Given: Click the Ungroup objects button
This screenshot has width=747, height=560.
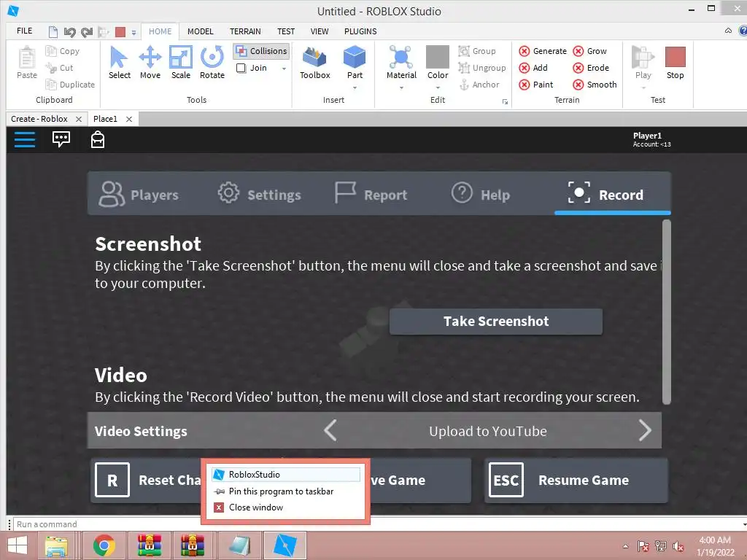Looking at the screenshot, I should (x=482, y=68).
